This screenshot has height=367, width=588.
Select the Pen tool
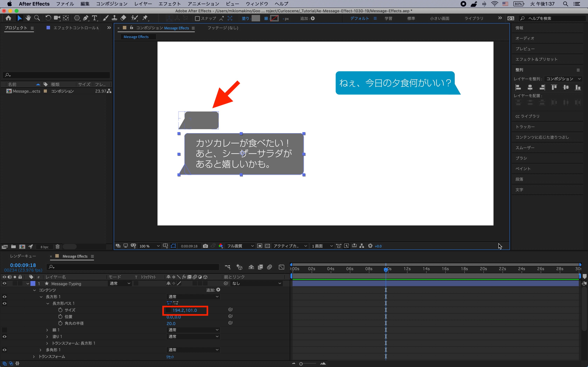tap(86, 18)
